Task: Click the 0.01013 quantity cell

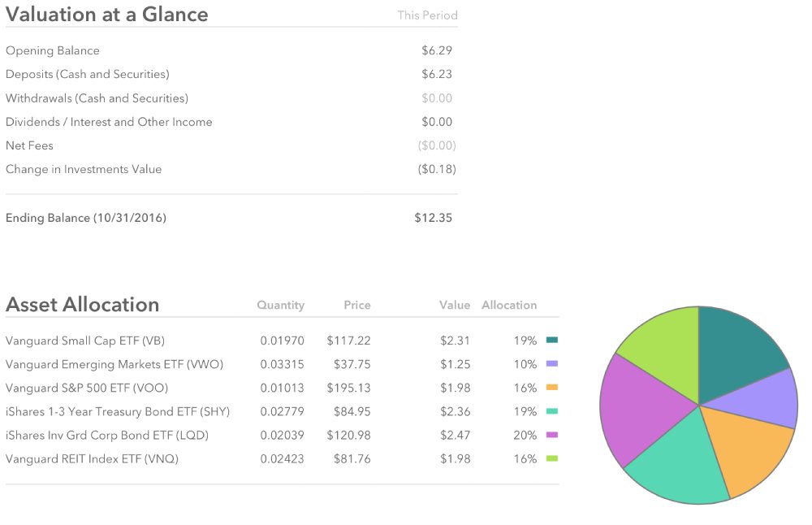Action: 282,388
